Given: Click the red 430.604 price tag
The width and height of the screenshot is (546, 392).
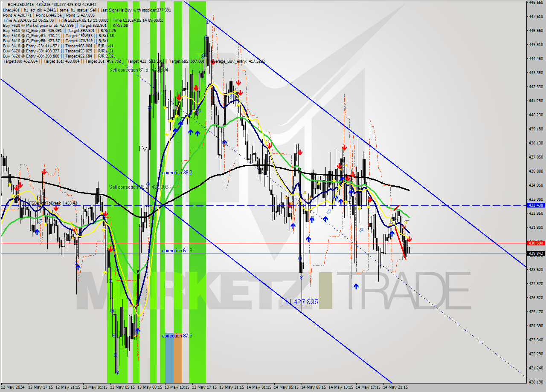Looking at the screenshot, I should point(536,243).
